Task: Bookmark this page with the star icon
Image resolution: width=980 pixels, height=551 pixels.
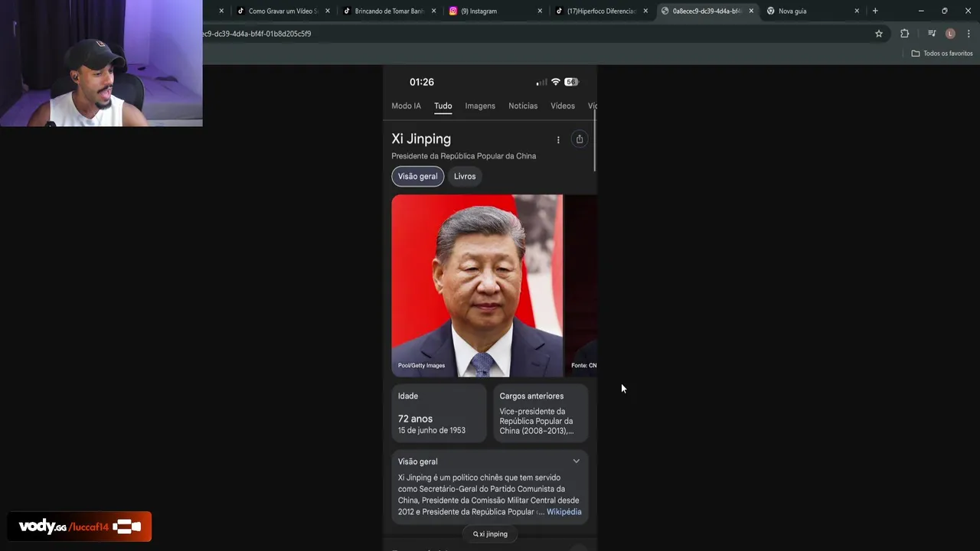Action: 879,34
